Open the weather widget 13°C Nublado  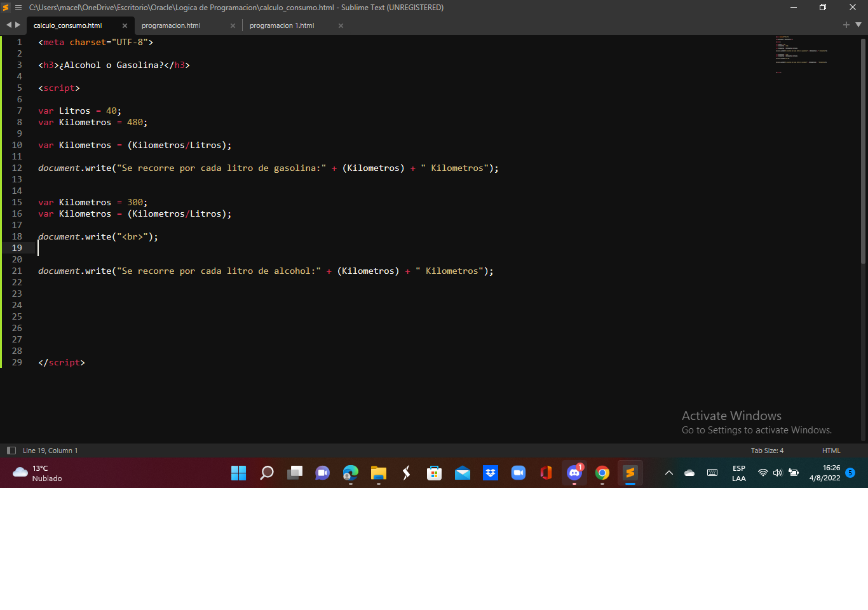[x=37, y=473]
